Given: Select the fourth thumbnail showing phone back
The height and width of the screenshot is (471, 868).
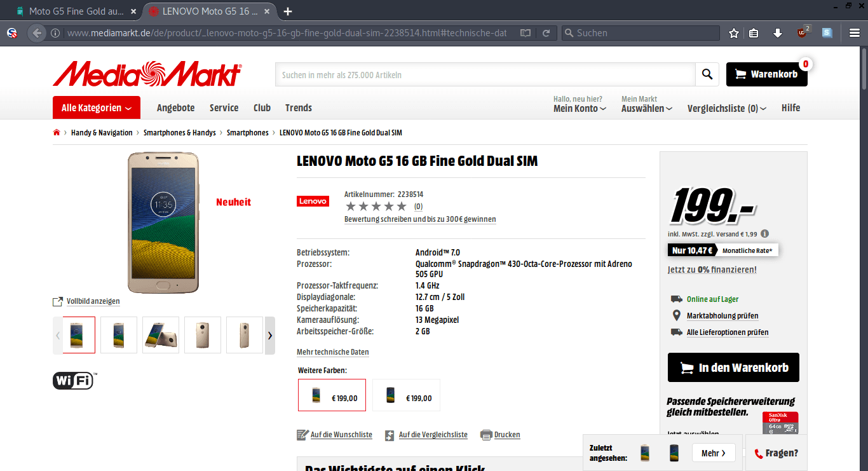Looking at the screenshot, I should (203, 335).
